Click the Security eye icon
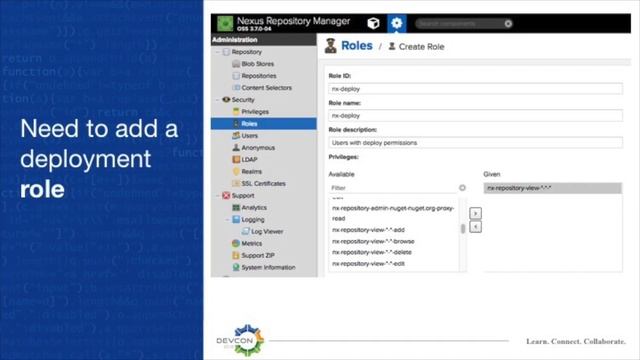Viewport: 640px width, 360px height. pyautogui.click(x=226, y=100)
